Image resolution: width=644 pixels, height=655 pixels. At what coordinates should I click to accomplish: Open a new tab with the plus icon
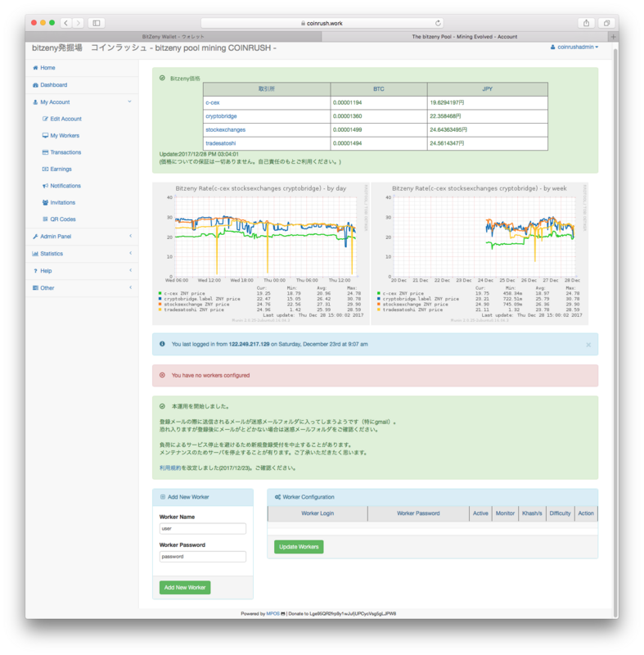pyautogui.click(x=613, y=37)
